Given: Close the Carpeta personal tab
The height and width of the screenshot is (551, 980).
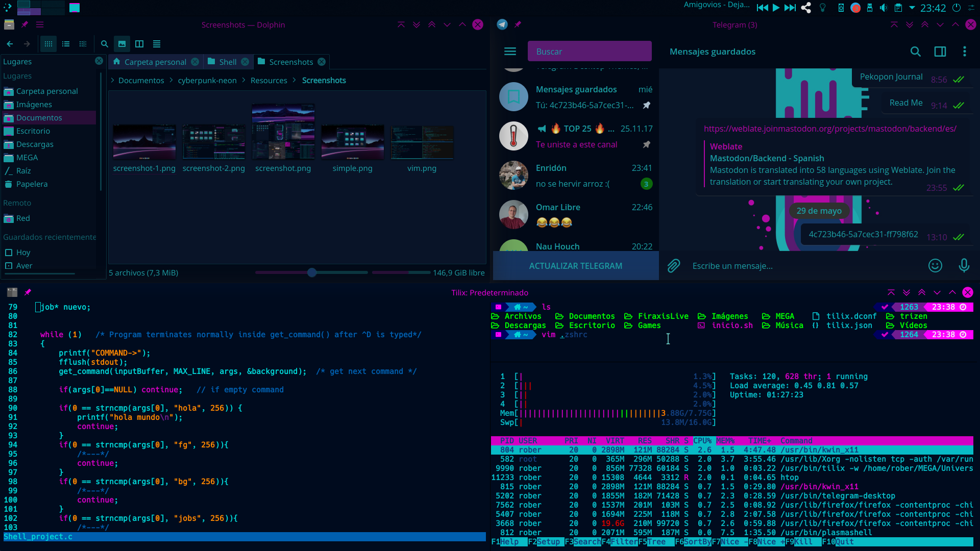Looking at the screenshot, I should point(195,62).
